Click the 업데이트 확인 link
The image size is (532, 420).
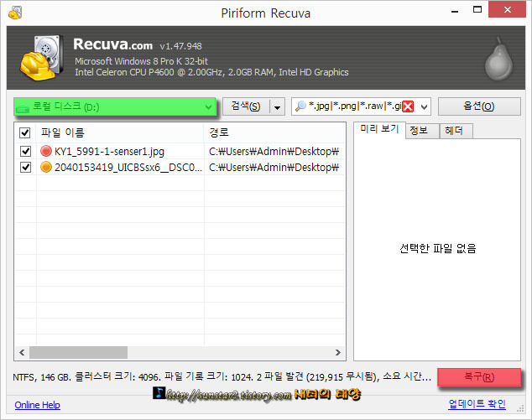pos(477,404)
